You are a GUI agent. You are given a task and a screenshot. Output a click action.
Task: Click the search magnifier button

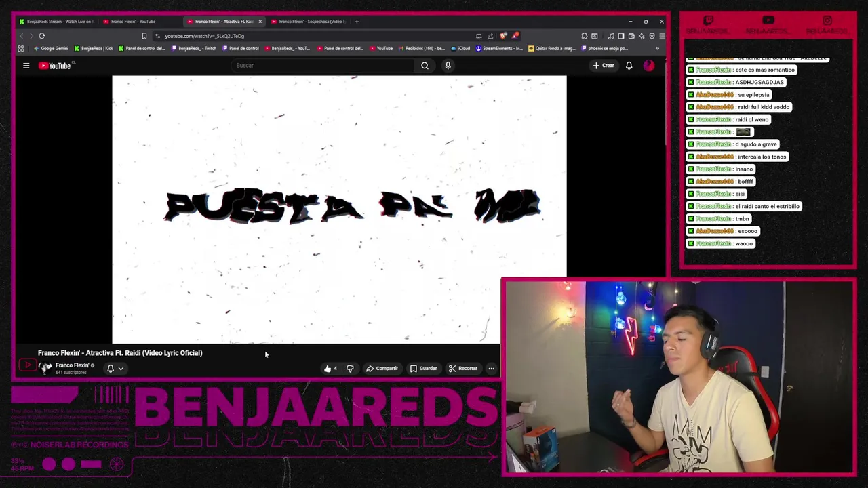[x=425, y=66]
